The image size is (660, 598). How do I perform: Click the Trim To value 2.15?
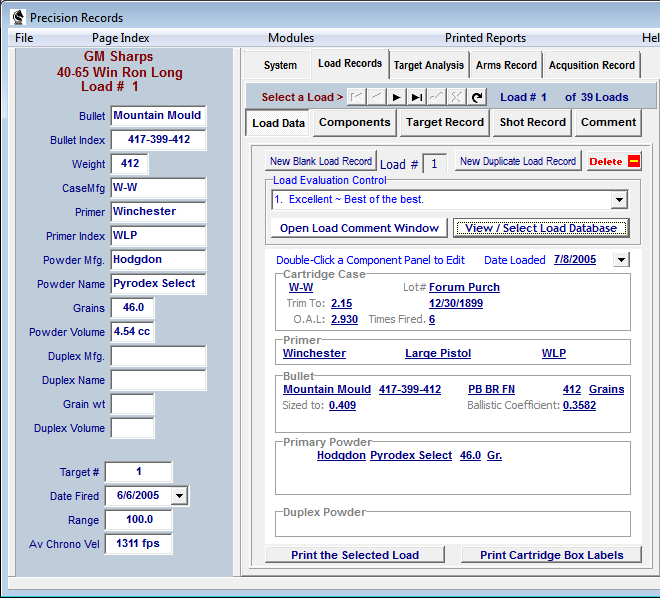click(x=341, y=303)
